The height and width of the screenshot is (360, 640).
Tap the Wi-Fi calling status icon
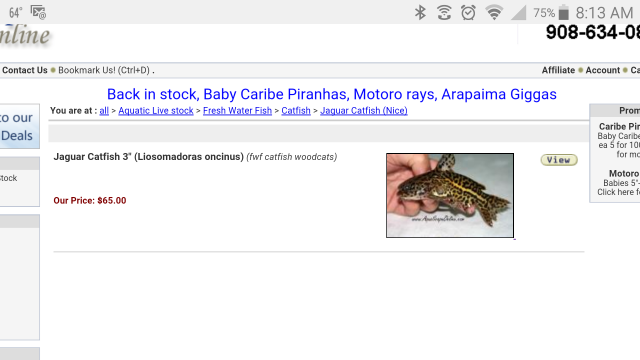click(x=444, y=13)
